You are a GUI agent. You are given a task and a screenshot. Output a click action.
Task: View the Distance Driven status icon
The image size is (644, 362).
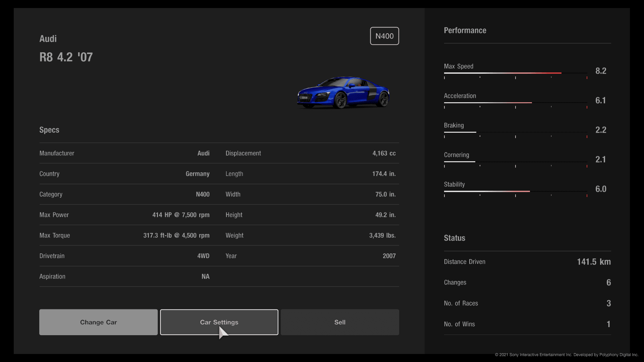pyautogui.click(x=465, y=261)
